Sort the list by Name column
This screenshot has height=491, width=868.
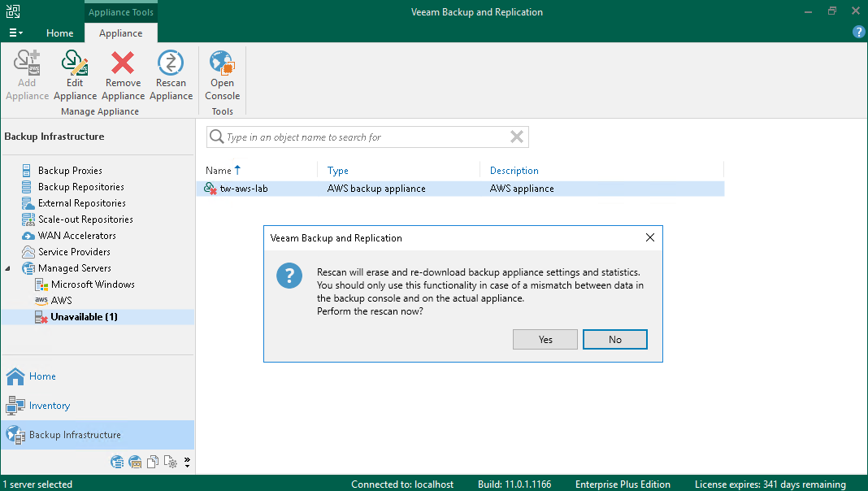(x=219, y=171)
